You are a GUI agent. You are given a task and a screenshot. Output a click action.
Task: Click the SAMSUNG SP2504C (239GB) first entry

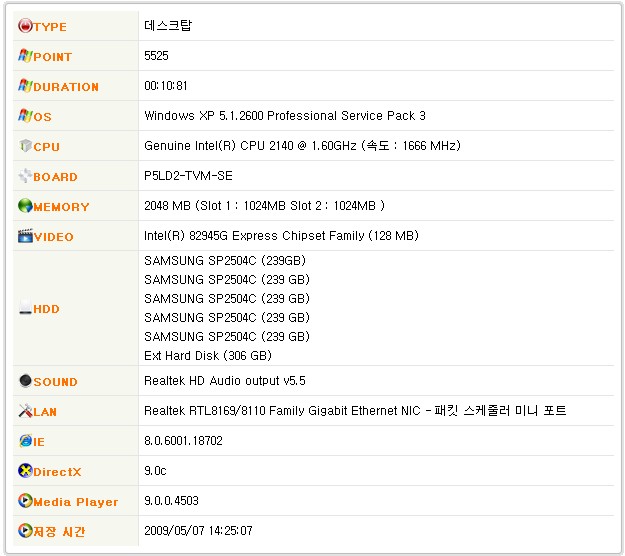tap(225, 261)
